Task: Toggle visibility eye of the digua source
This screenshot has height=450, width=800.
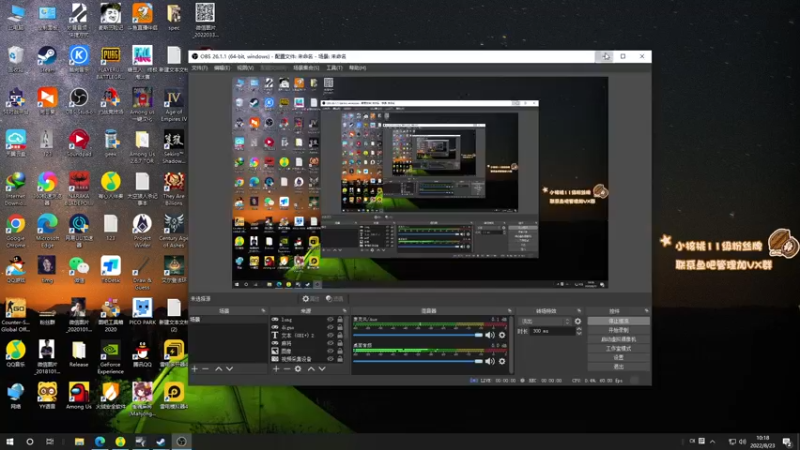Action: click(330, 328)
